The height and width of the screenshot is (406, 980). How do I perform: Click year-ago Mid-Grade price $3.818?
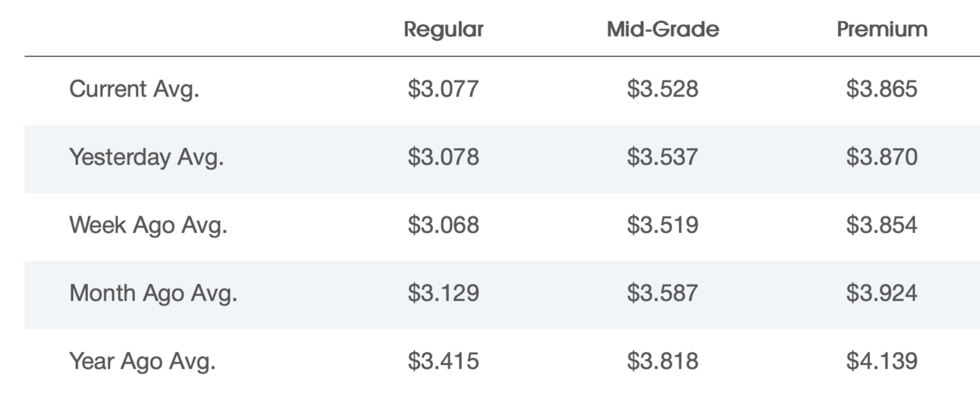click(663, 361)
